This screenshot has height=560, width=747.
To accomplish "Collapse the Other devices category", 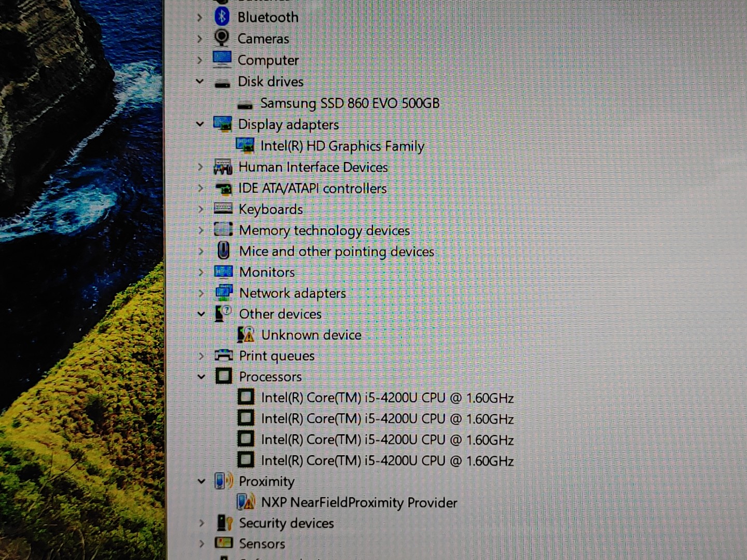I will tap(201, 314).
